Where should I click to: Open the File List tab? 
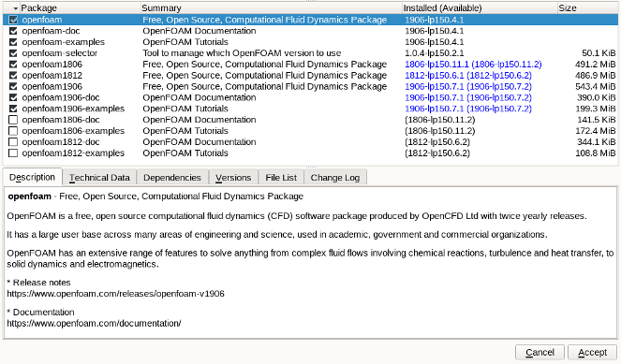[281, 178]
